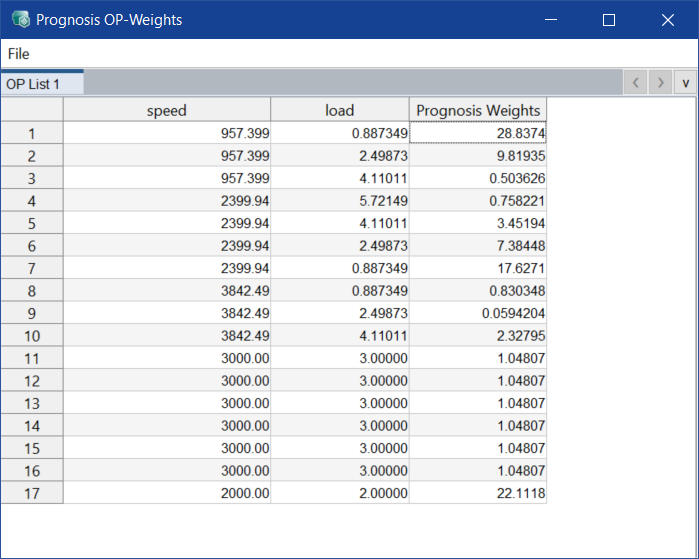Select the Prognosis Weights column header
This screenshot has height=559, width=699.
click(478, 110)
